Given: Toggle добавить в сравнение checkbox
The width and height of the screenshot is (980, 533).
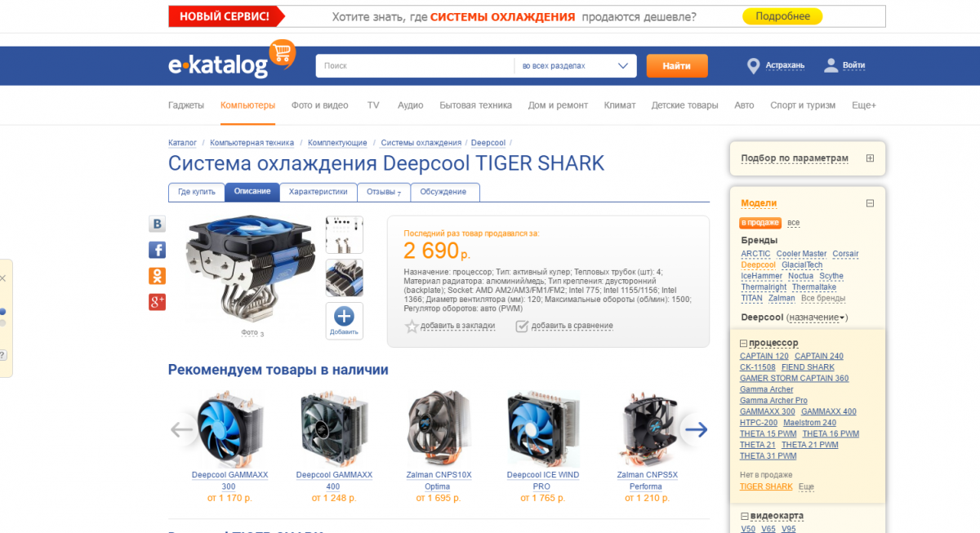Looking at the screenshot, I should point(522,326).
